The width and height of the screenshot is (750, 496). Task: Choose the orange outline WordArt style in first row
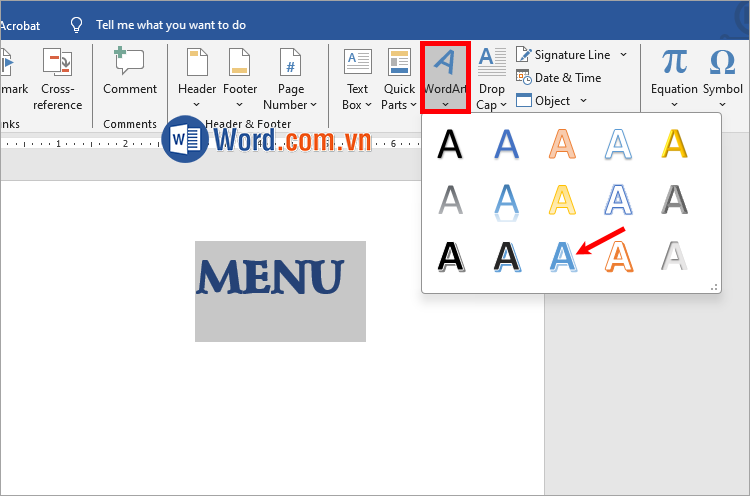click(562, 143)
